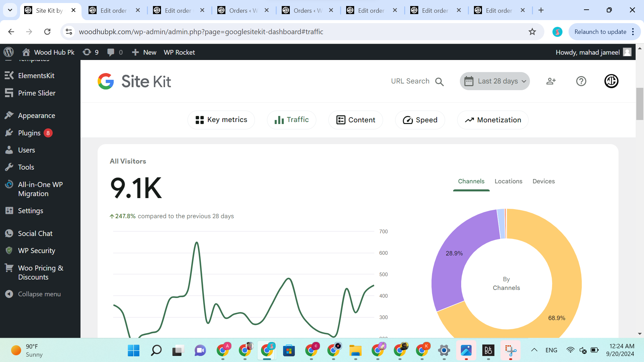Image resolution: width=644 pixels, height=362 pixels.
Task: Click the site account avatar icon
Action: (x=611, y=81)
